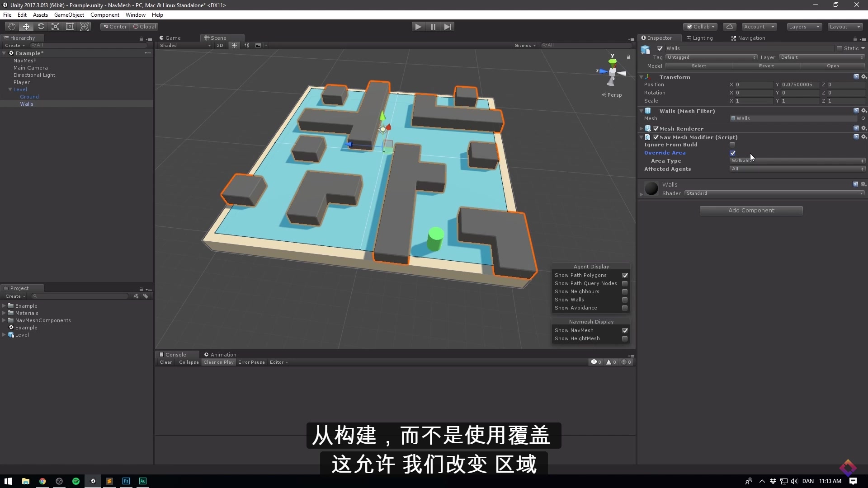Uncheck Override Area in Nav Mesh Modifier
This screenshot has width=868, height=488.
pos(732,153)
